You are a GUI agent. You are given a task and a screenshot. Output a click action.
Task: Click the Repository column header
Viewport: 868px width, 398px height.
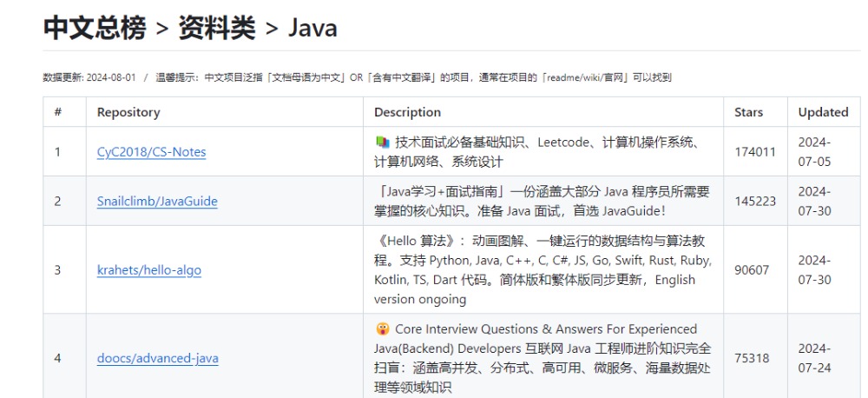(x=128, y=112)
